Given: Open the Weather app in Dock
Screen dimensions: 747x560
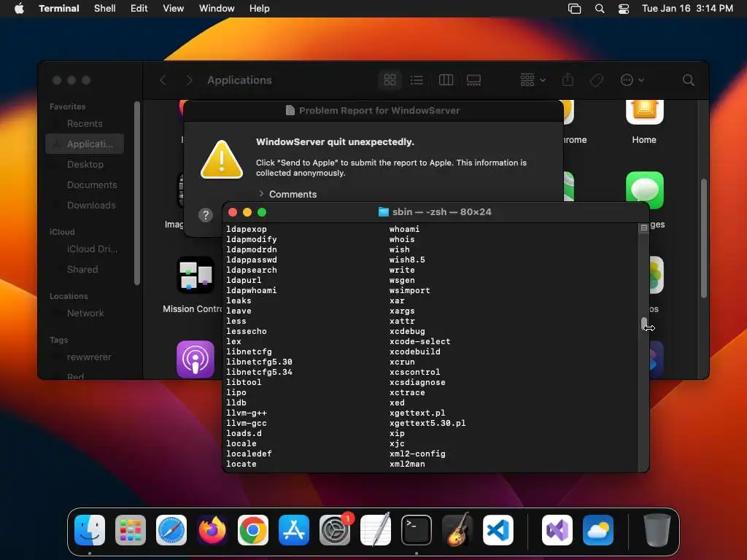Looking at the screenshot, I should [x=598, y=530].
